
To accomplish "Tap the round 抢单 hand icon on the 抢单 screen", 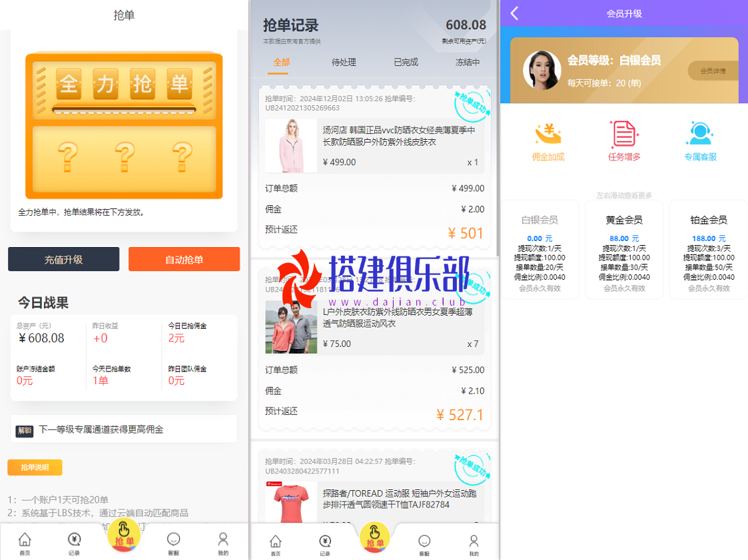I will pos(123,534).
